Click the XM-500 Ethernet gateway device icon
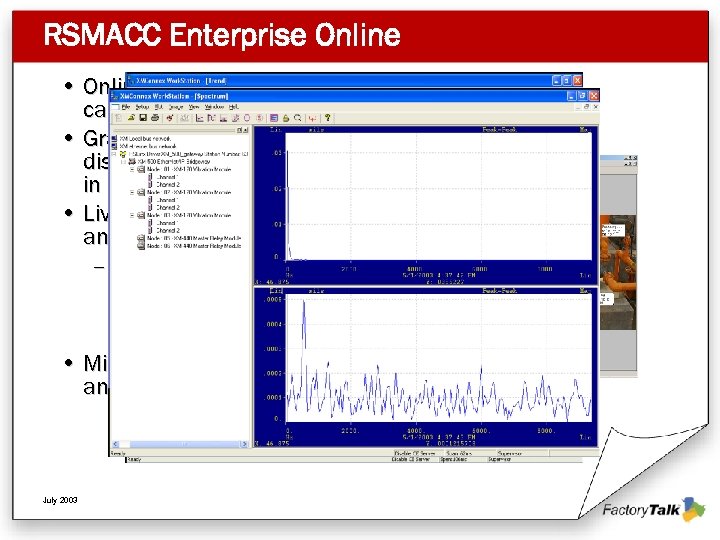720x540 pixels. (132, 162)
